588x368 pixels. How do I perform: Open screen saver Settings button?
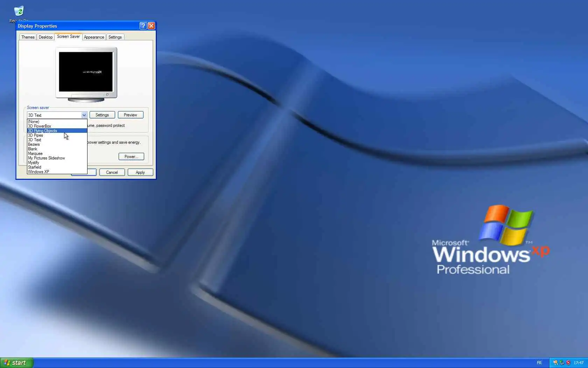(x=102, y=115)
